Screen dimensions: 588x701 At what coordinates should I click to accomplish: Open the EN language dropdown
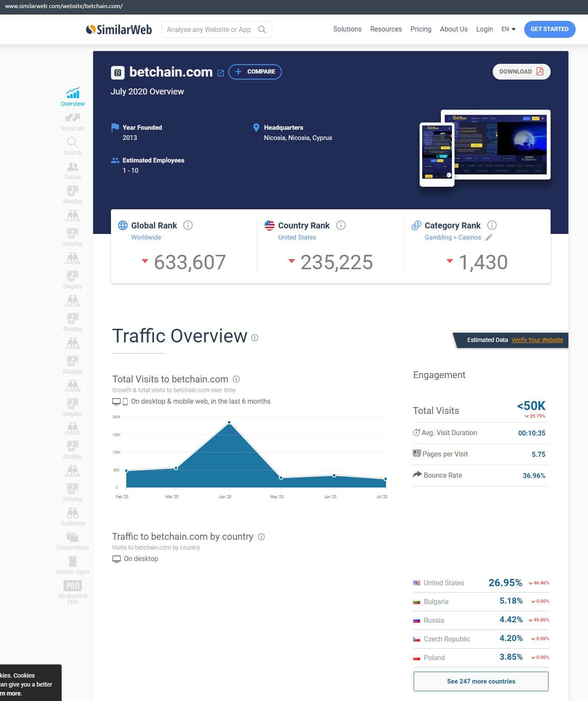point(508,29)
